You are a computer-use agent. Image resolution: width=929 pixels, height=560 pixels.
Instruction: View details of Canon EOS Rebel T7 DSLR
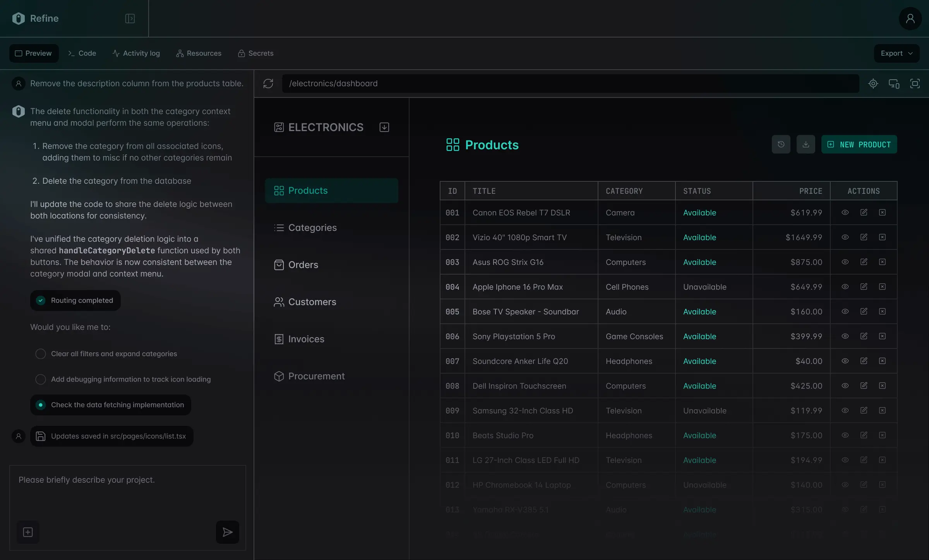coord(845,212)
